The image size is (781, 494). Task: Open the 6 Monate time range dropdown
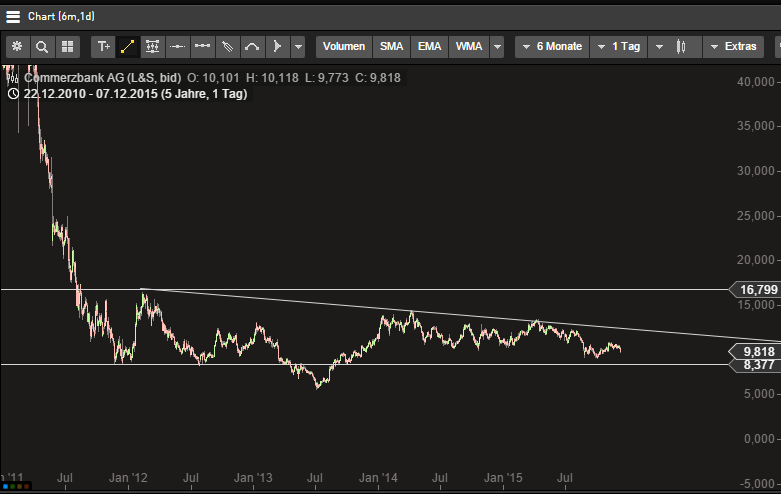pos(551,47)
